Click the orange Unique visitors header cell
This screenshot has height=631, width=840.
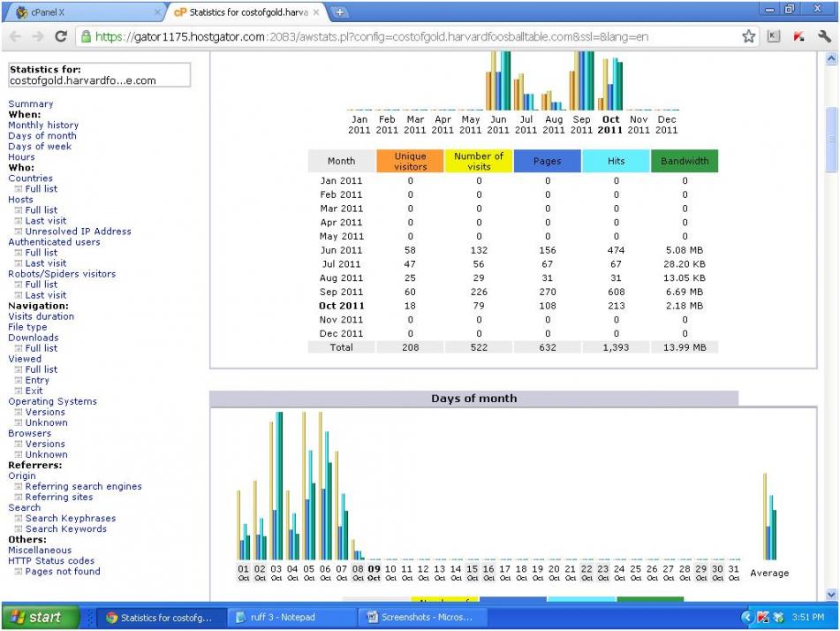pyautogui.click(x=410, y=161)
